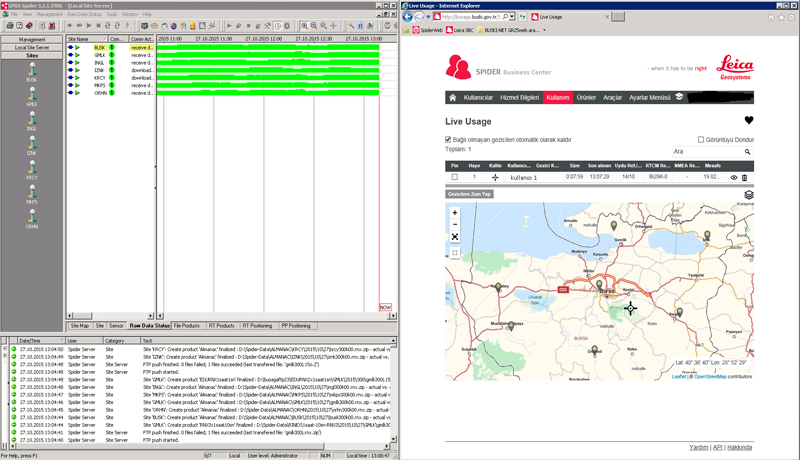
Task: Open the Raw Data Status menu
Action: click(x=85, y=14)
